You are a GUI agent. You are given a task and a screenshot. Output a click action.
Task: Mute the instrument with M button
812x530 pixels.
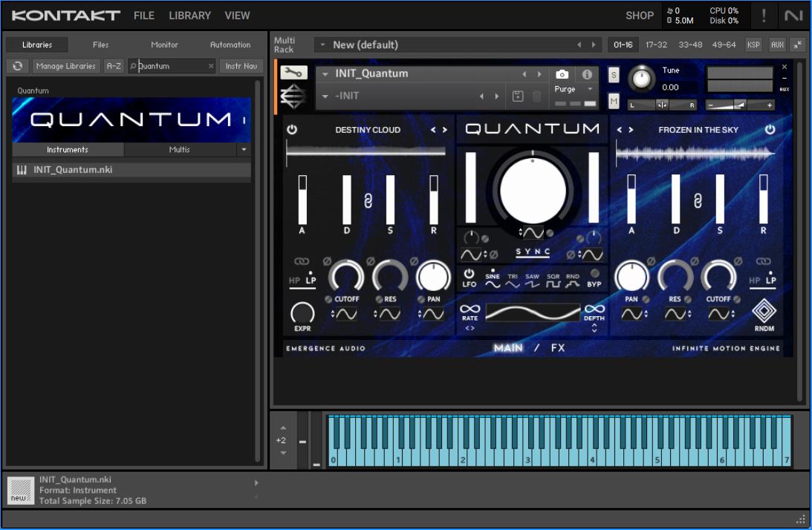pos(614,100)
